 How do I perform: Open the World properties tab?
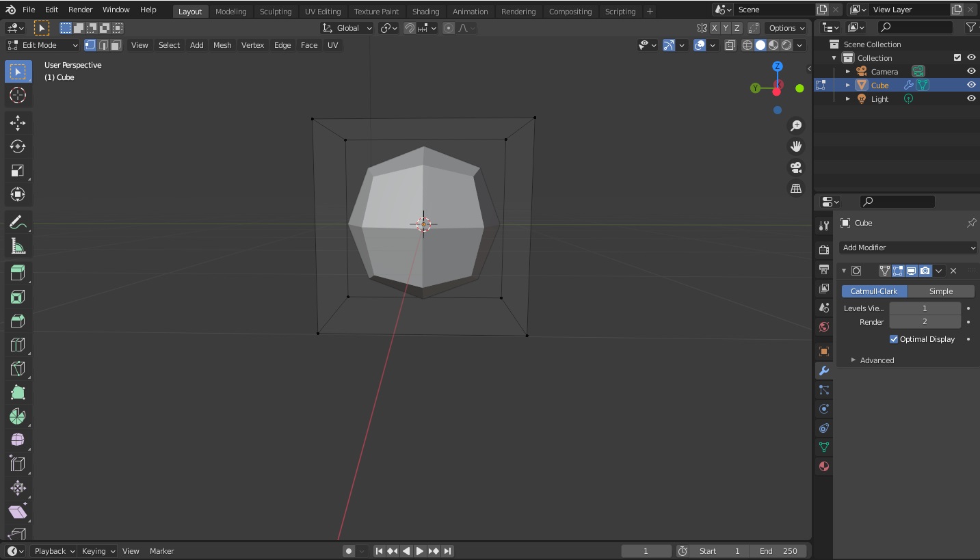824,327
